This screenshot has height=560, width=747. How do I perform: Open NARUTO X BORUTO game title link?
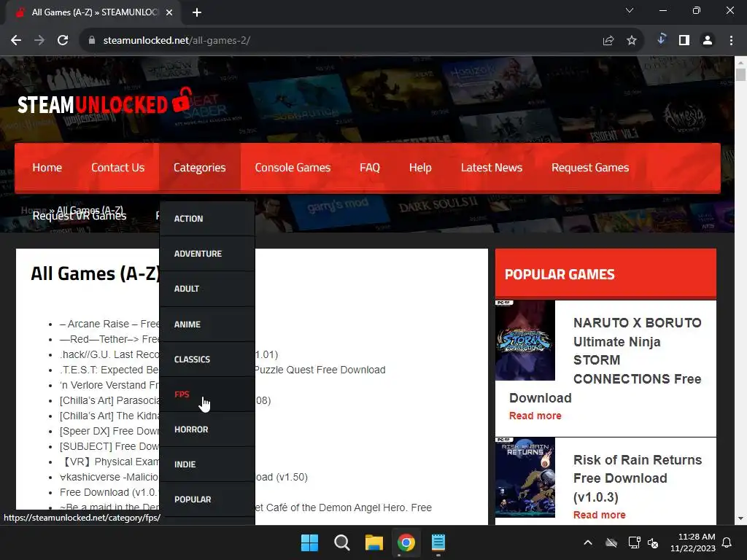(637, 351)
